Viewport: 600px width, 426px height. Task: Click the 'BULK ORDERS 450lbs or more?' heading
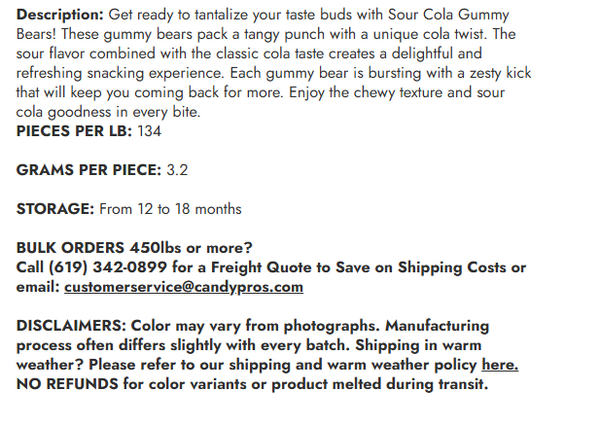135,248
